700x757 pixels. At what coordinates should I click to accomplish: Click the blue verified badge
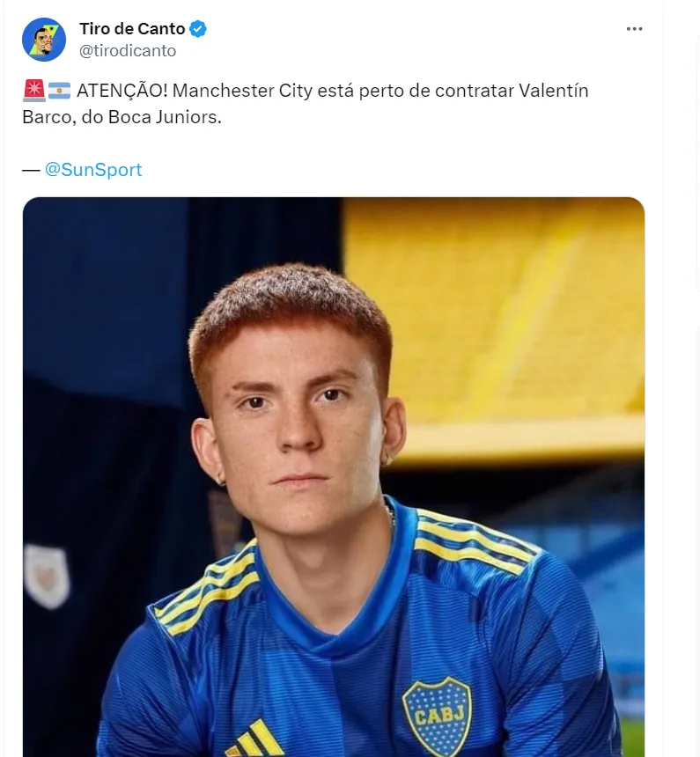click(199, 29)
